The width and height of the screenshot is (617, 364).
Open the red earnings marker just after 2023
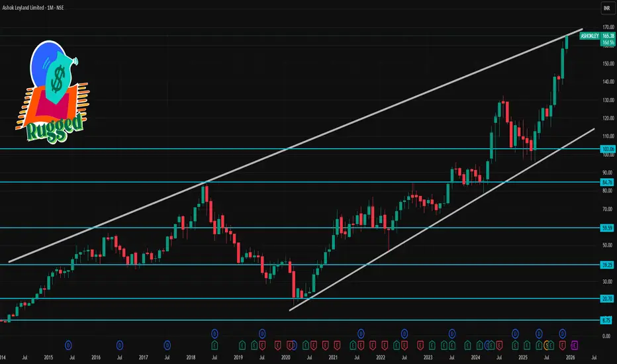420,345
